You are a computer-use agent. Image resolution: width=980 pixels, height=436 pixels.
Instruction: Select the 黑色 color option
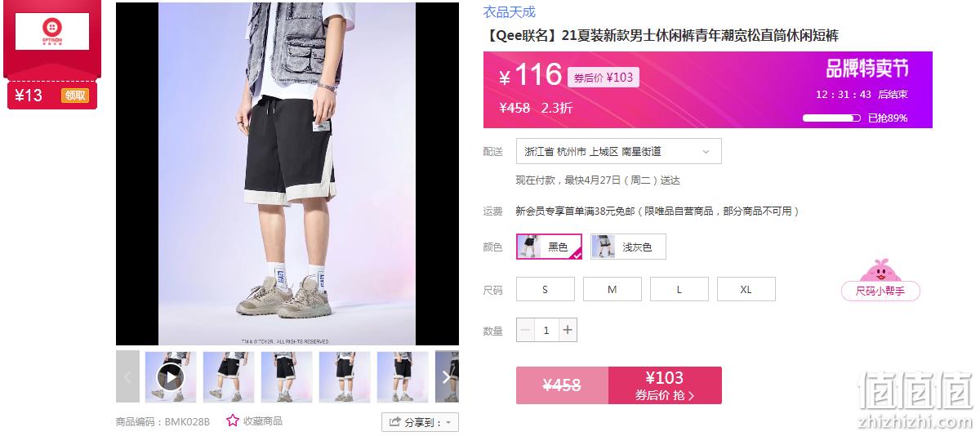[549, 247]
